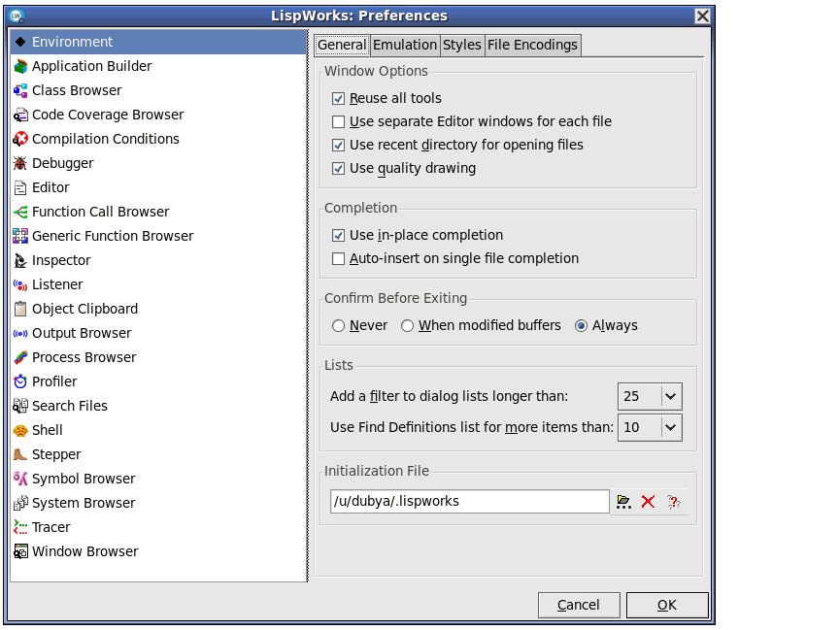Enable Auto-insert on single file completion
Image resolution: width=840 pixels, height=630 pixels.
339,258
